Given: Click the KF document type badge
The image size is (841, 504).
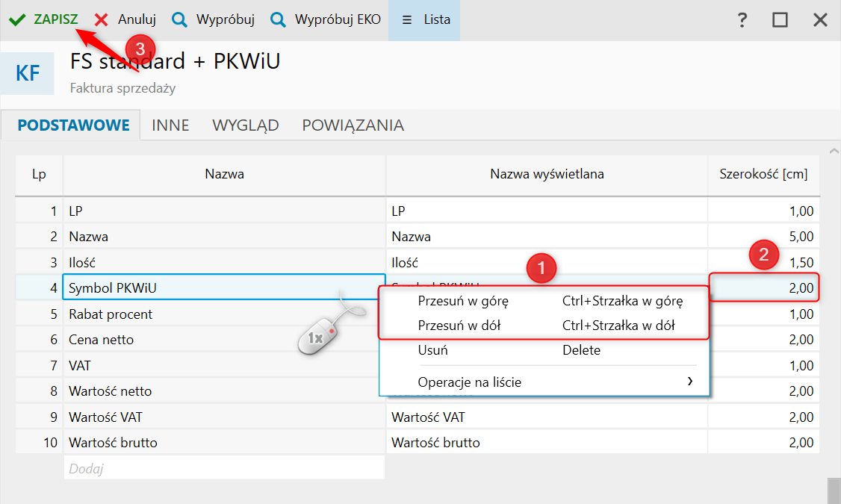Looking at the screenshot, I should 27,73.
